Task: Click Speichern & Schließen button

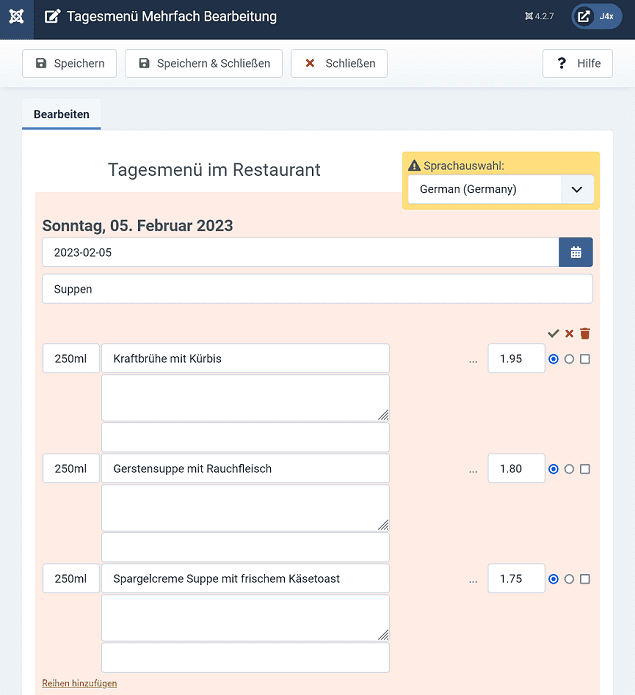Action: (x=204, y=63)
